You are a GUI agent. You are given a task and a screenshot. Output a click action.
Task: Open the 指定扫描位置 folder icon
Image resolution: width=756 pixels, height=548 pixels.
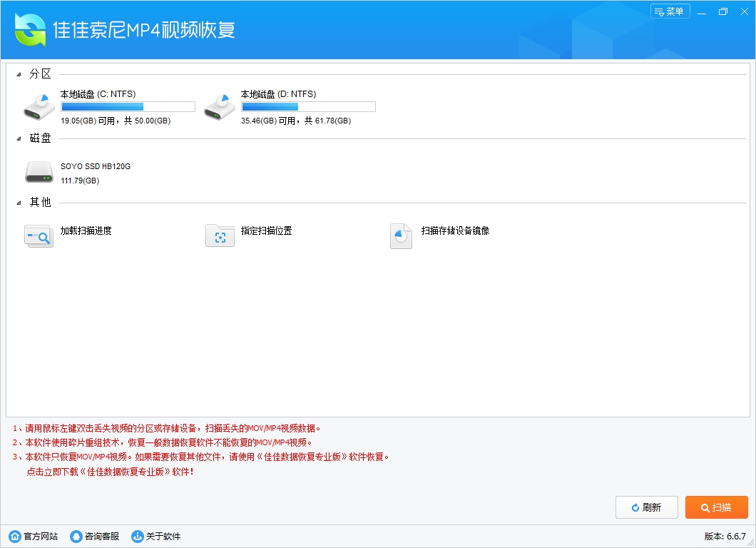pos(220,236)
